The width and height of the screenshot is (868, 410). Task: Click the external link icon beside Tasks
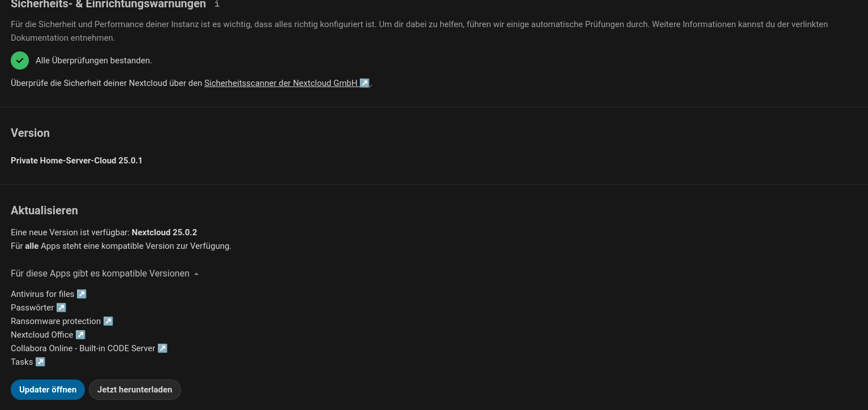click(40, 362)
